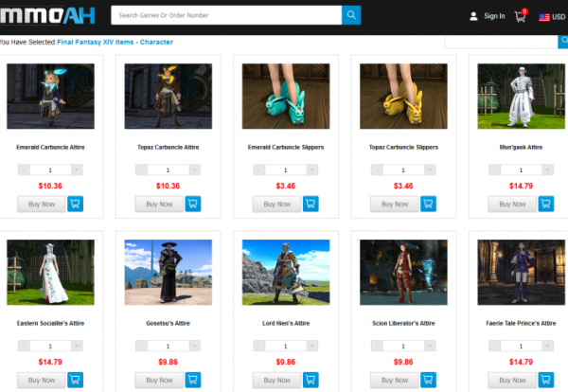The width and height of the screenshot is (568, 392).
Task: Click the MMOAH logo
Action: (47, 15)
